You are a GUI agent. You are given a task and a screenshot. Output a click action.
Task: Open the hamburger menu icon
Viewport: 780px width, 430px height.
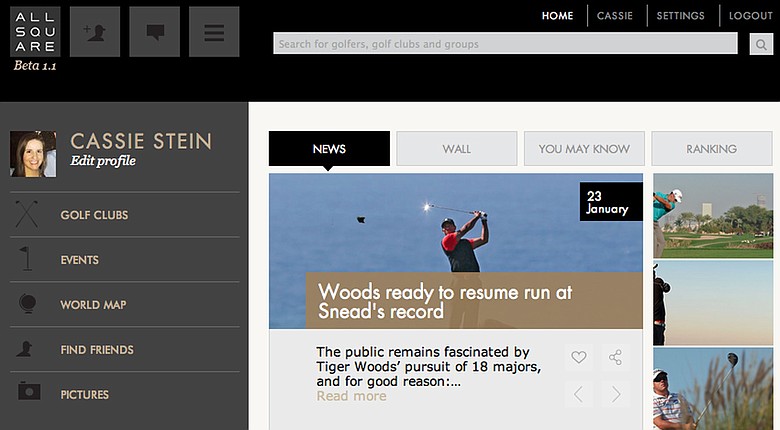[x=214, y=32]
